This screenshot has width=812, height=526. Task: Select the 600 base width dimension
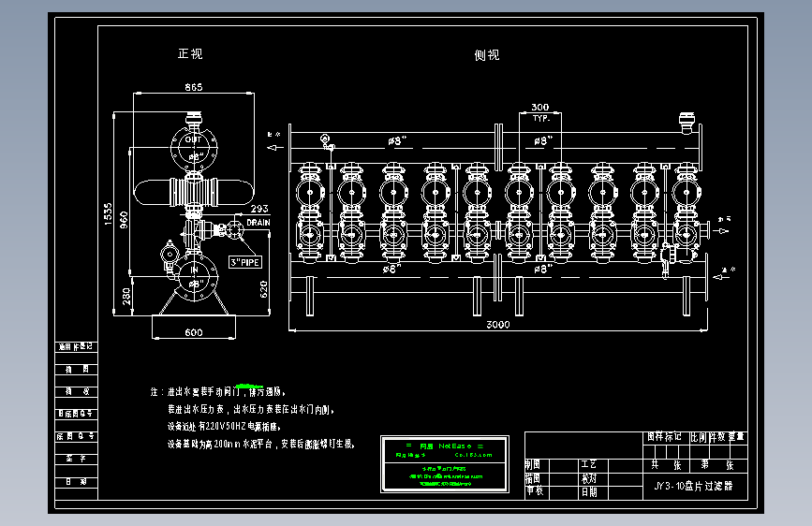pyautogui.click(x=194, y=332)
